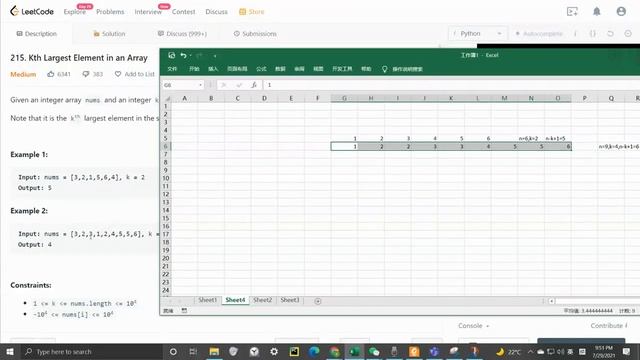Select Excel column A header
The image size is (640, 360).
184,98
